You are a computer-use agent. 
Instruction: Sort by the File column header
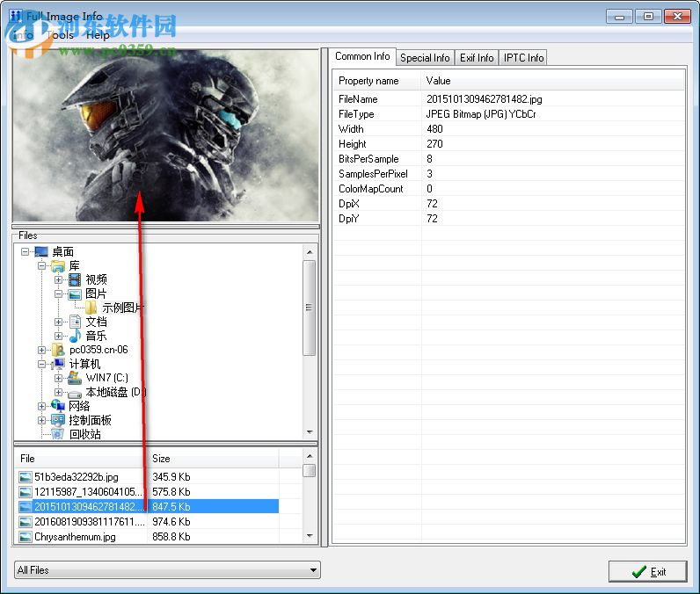click(81, 459)
